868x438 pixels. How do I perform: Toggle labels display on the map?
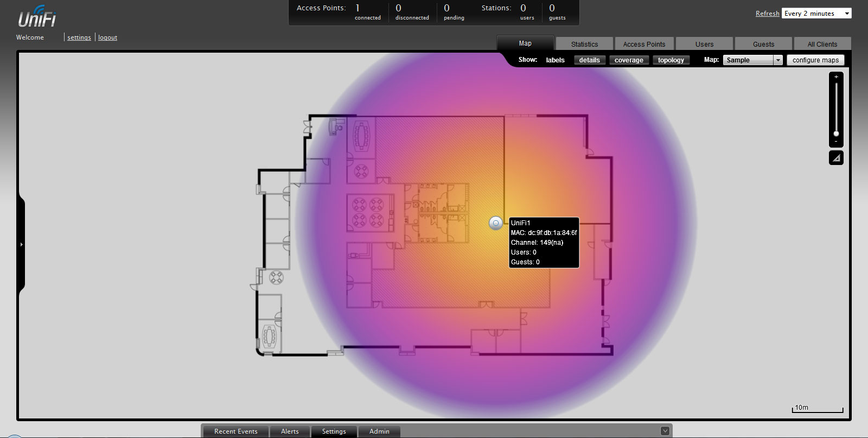tap(555, 60)
